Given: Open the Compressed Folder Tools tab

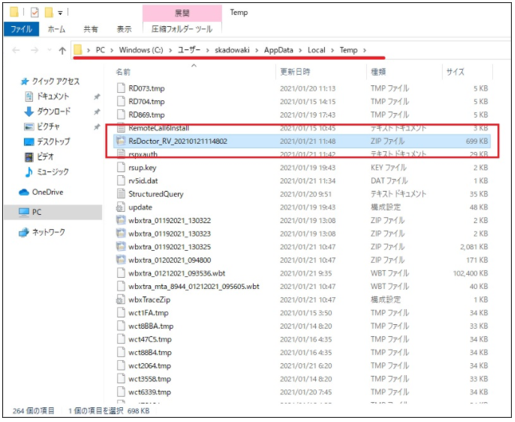Looking at the screenshot, I should pos(182,29).
